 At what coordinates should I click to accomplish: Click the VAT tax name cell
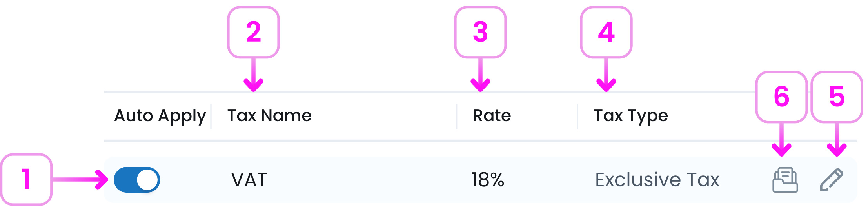coord(249,180)
